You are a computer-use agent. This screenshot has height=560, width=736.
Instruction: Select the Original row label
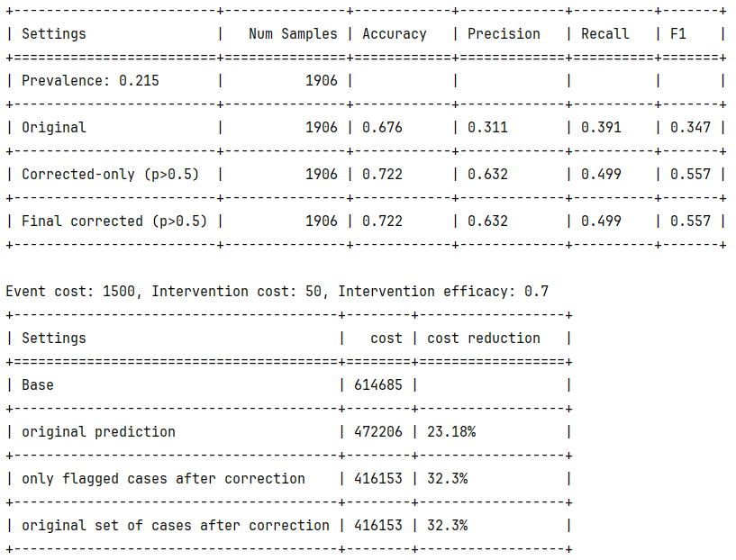click(x=54, y=128)
